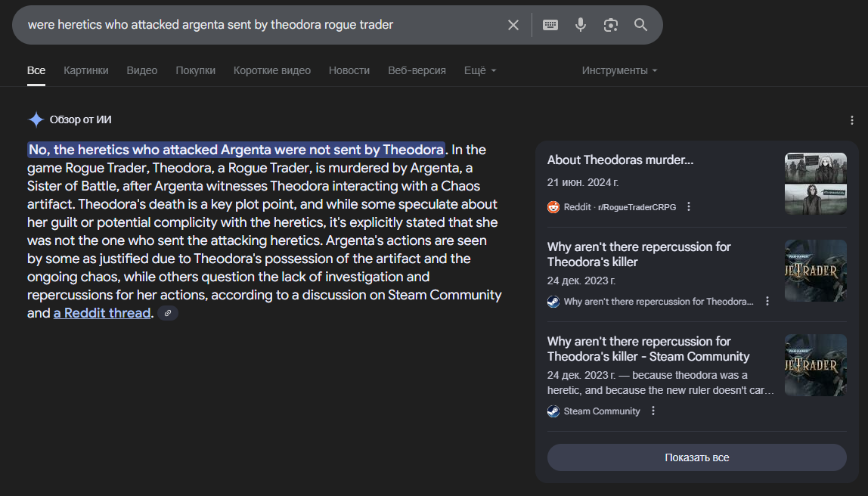This screenshot has height=496, width=868.
Task: Open the AI overview three-dot options menu
Action: pos(852,120)
